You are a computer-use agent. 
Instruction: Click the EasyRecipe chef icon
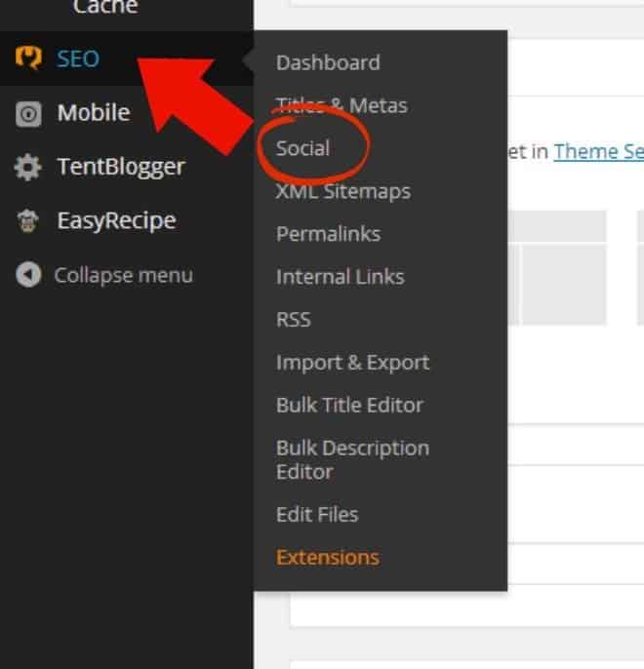[27, 221]
